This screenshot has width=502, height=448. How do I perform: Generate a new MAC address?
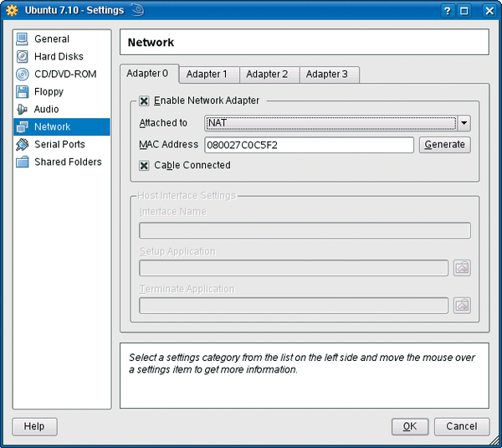pyautogui.click(x=445, y=145)
